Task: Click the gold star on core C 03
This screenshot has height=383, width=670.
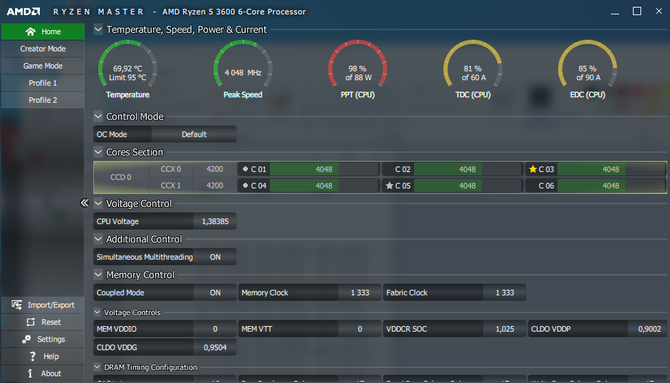Action: pyautogui.click(x=533, y=169)
